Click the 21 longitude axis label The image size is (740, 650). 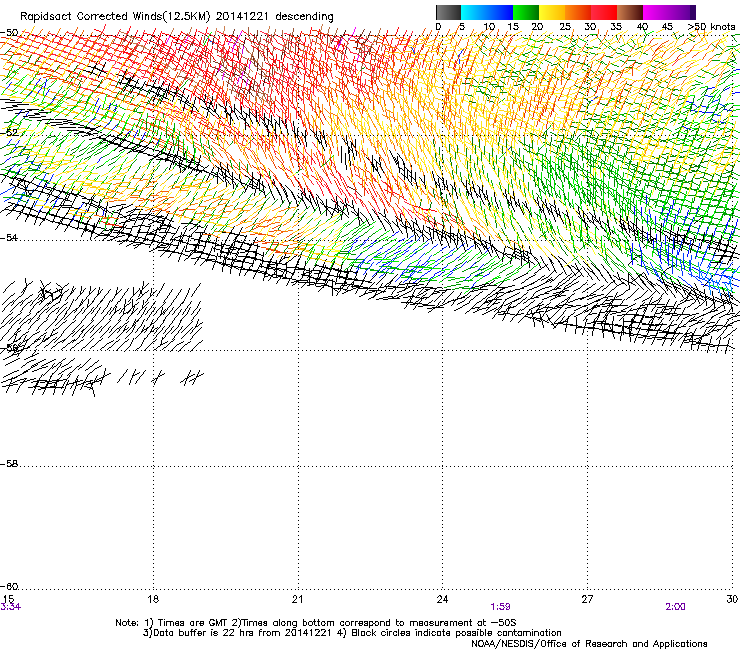297,599
